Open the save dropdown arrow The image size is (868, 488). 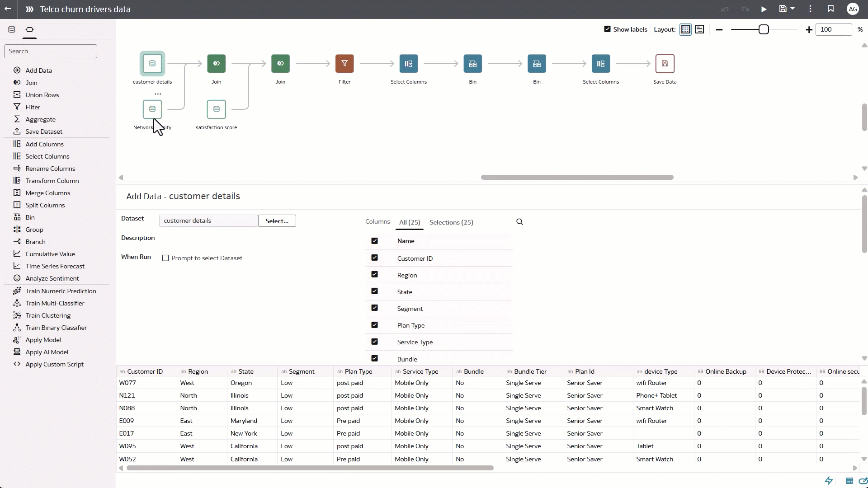tap(793, 9)
